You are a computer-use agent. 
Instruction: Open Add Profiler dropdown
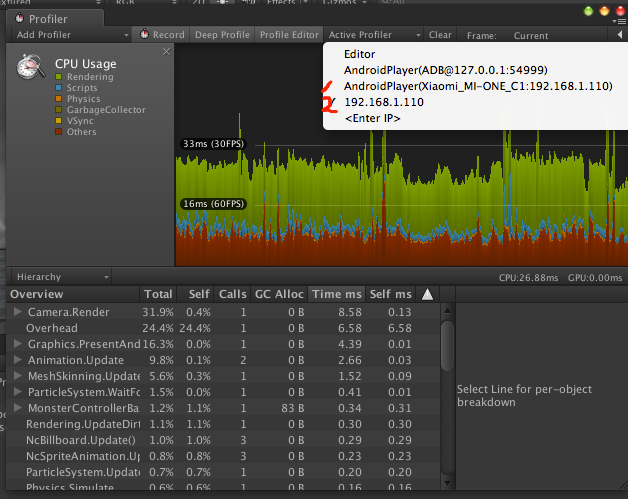pos(72,35)
